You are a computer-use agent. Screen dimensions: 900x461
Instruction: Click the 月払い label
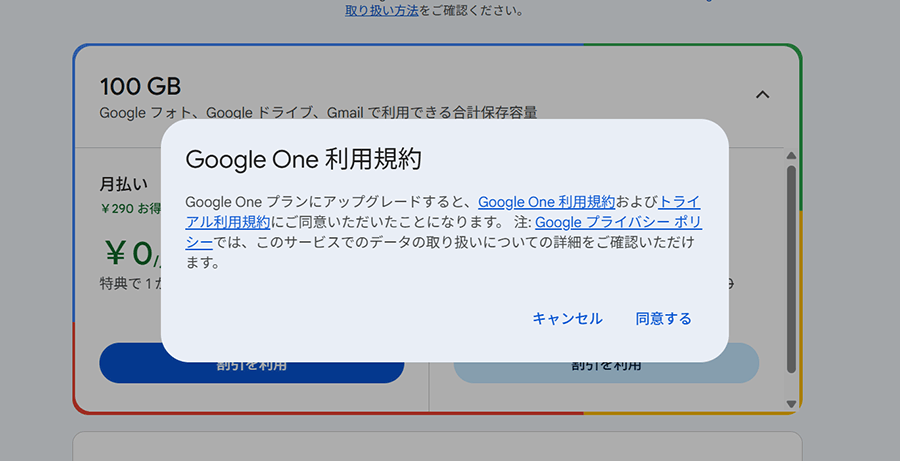123,184
